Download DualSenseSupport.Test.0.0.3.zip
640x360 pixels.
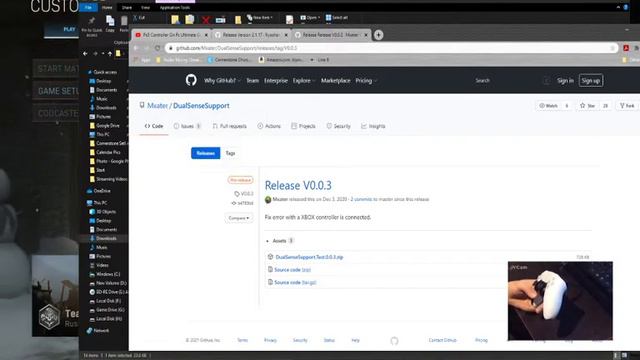(x=309, y=257)
